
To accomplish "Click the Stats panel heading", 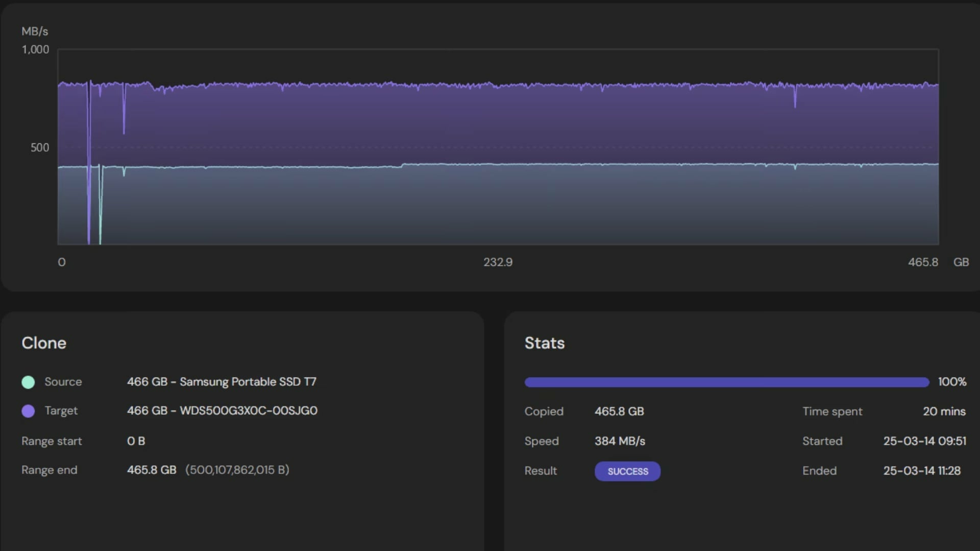I will coord(544,343).
